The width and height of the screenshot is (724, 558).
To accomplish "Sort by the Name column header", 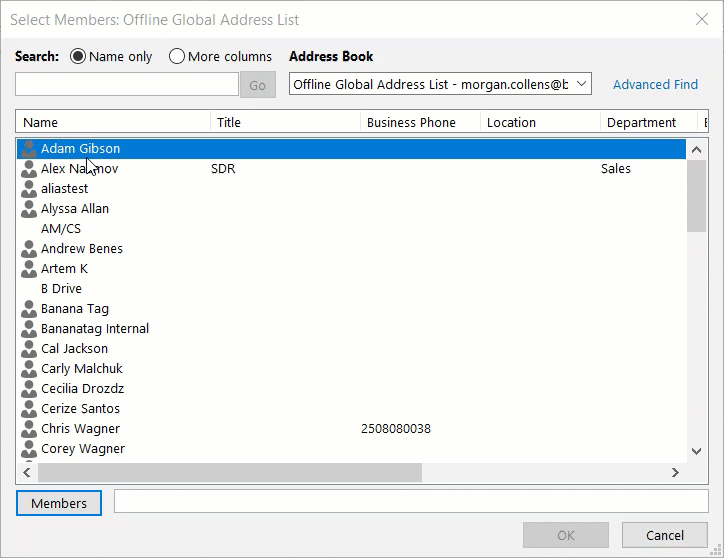I will pos(113,122).
